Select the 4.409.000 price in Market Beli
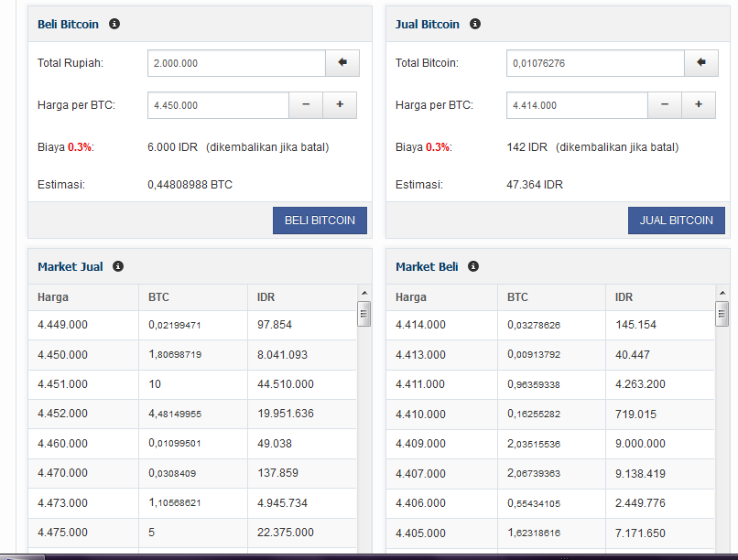This screenshot has width=738, height=560. click(420, 444)
